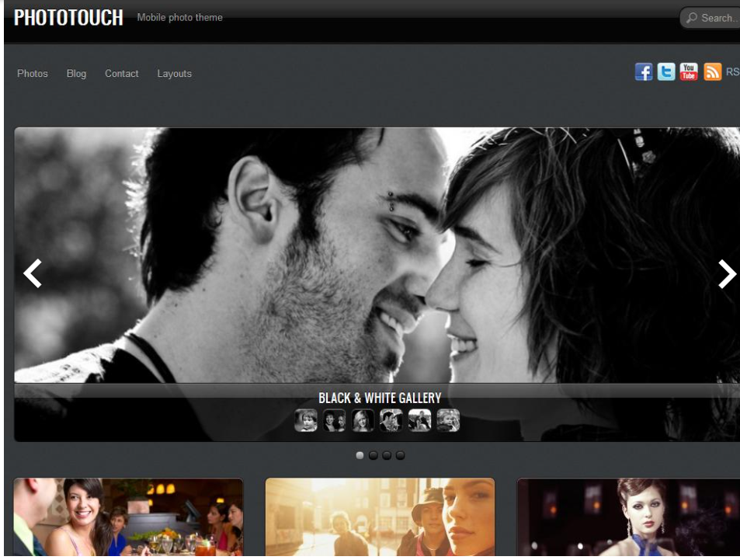The image size is (740, 560).
Task: Open the orange RSS feed icon
Action: coord(712,71)
